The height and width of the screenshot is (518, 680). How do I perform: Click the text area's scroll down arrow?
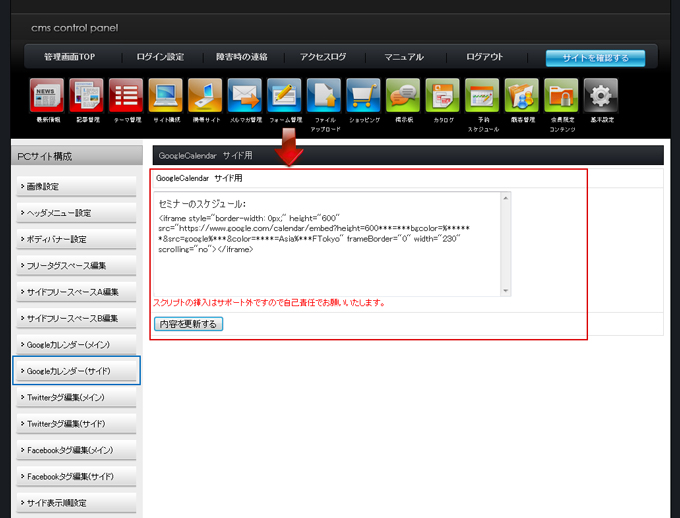pyautogui.click(x=505, y=291)
